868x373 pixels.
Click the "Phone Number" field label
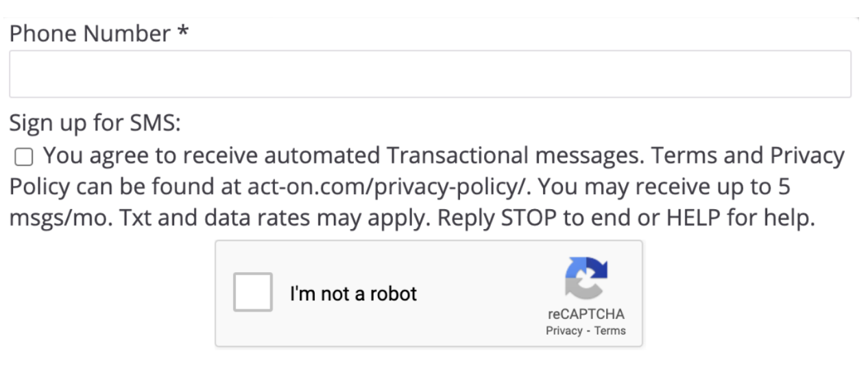[90, 34]
